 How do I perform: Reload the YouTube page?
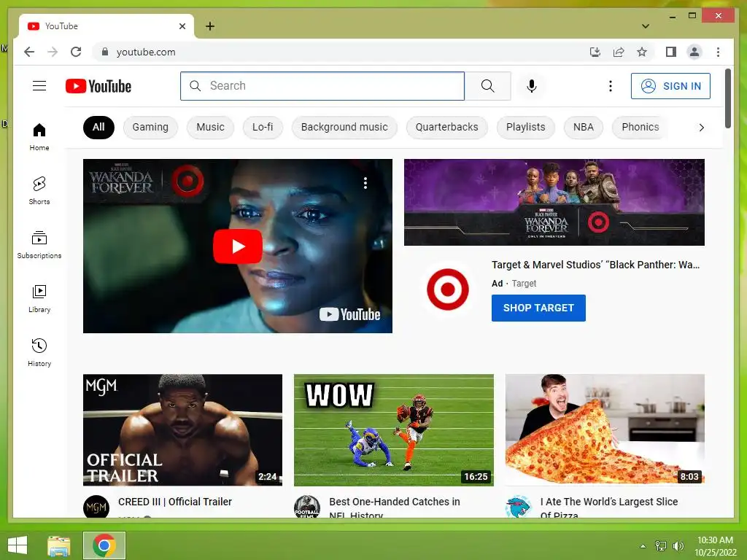click(x=76, y=52)
